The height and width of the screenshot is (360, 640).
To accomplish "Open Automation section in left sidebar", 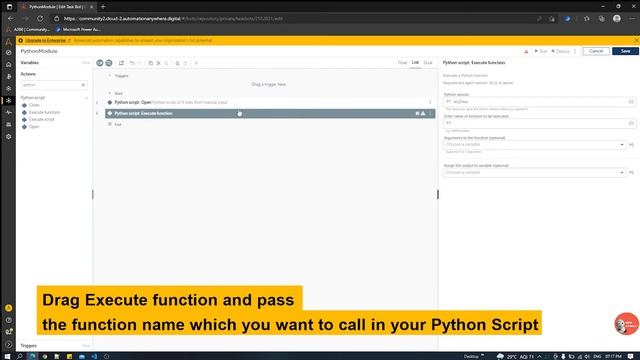I will click(x=9, y=100).
